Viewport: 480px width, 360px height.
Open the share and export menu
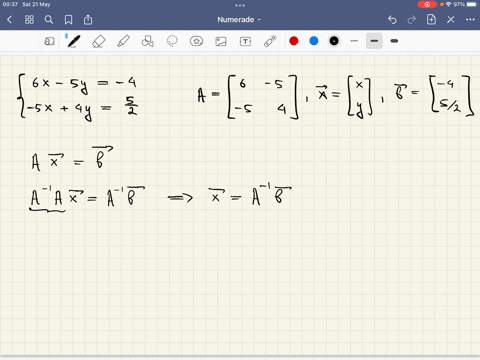(88, 20)
